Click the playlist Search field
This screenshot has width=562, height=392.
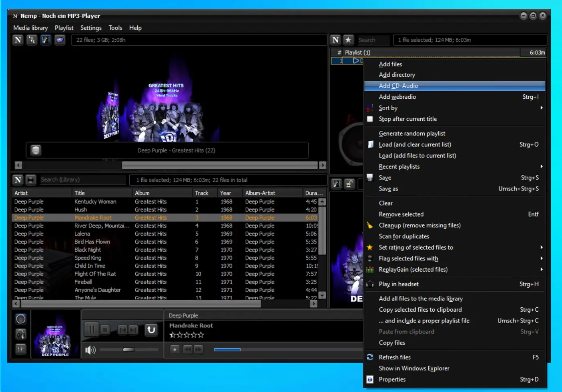(x=373, y=40)
